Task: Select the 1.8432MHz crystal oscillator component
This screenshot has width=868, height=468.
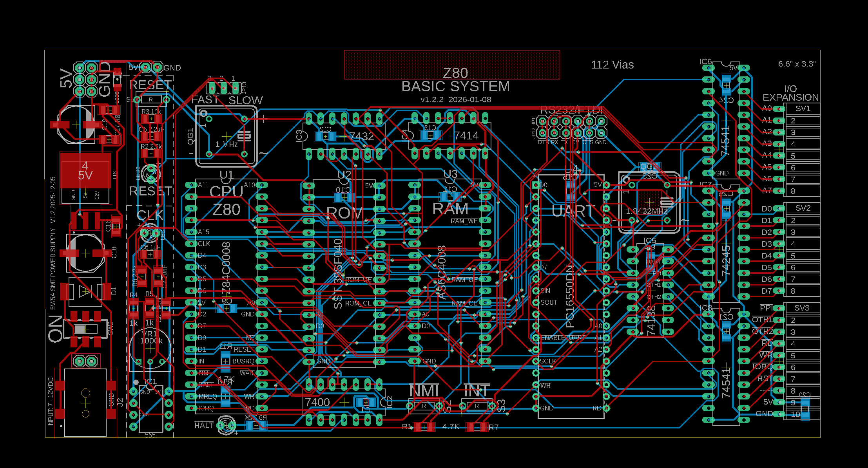Action: pos(649,203)
